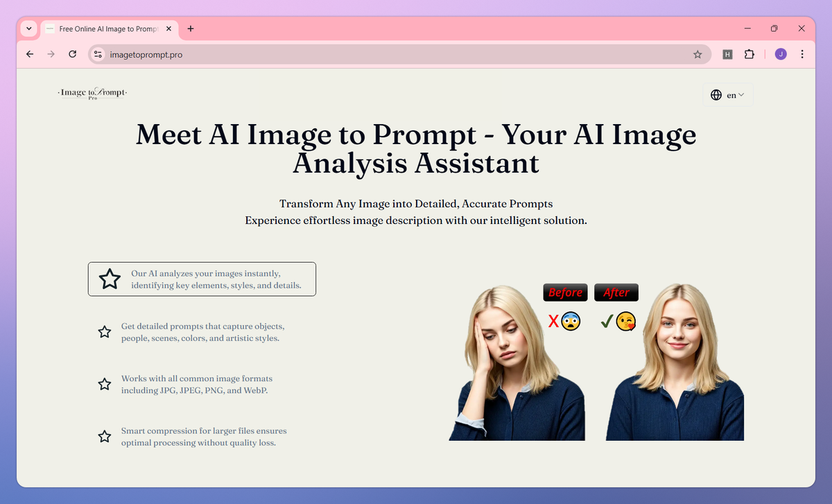Screen dimensions: 832x504
Task: Open the Chrome three-dot menu
Action: point(802,53)
